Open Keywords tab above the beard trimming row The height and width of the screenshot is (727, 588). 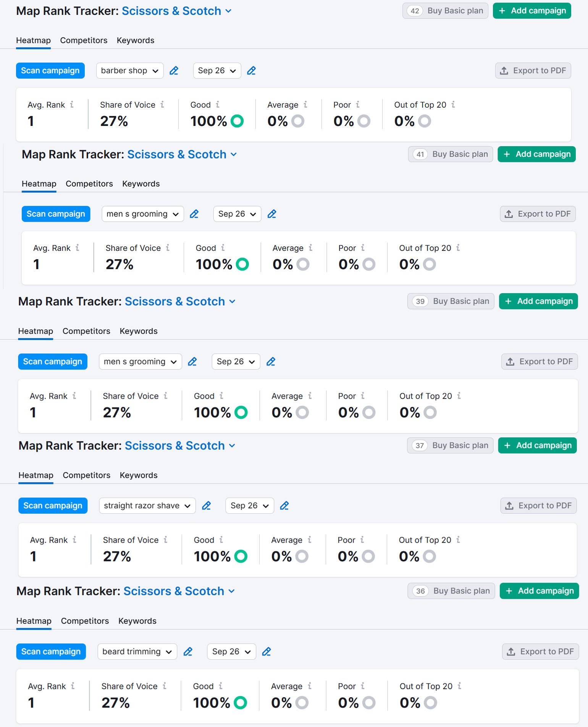(x=137, y=621)
